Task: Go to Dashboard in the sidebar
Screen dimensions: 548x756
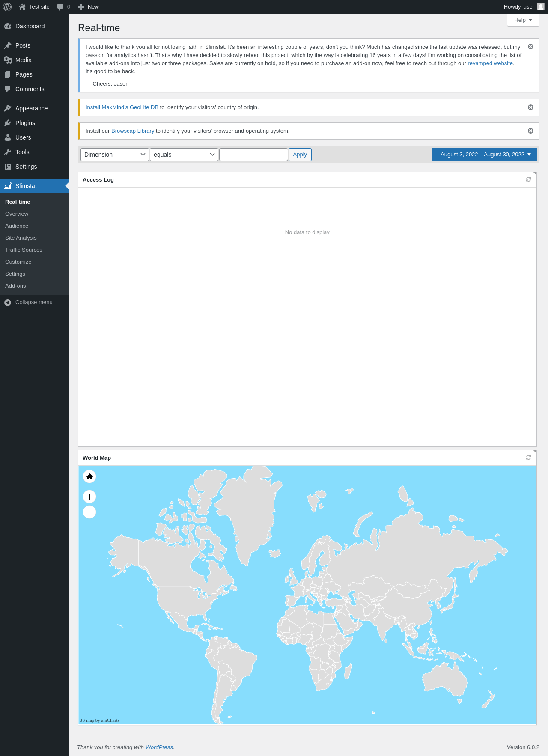Action: (34, 26)
